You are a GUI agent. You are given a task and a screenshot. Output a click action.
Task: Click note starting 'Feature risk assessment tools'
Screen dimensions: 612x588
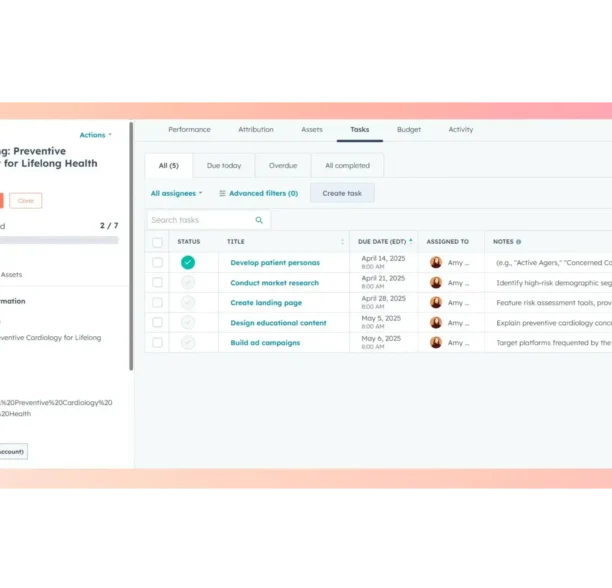[x=554, y=303]
